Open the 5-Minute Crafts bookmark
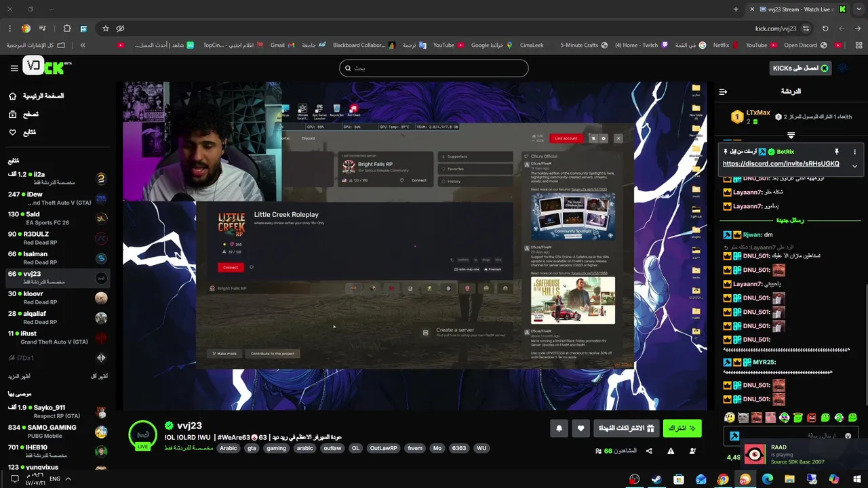 pos(583,45)
